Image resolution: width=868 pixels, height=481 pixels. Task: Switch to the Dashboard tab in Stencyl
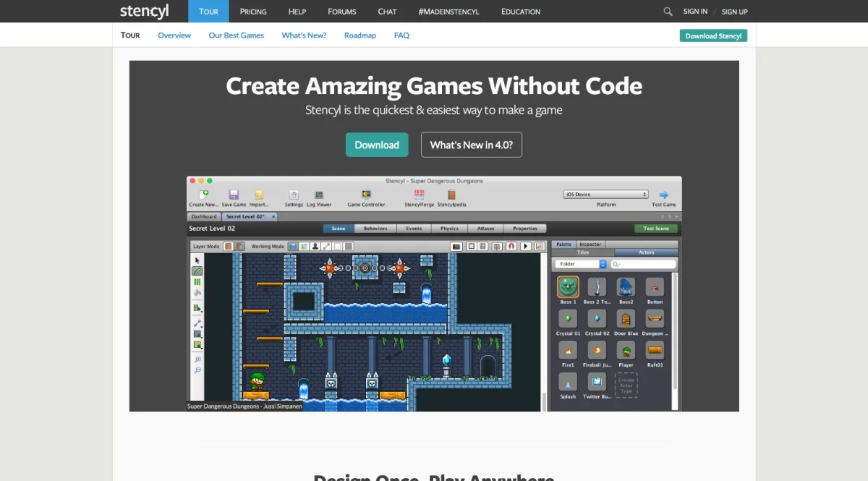pyautogui.click(x=204, y=216)
